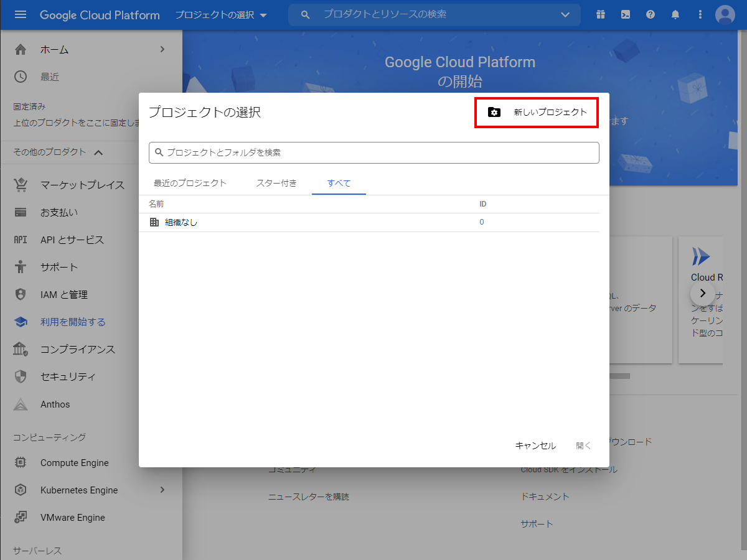Click the 開く button
This screenshot has width=747, height=560.
(x=583, y=446)
